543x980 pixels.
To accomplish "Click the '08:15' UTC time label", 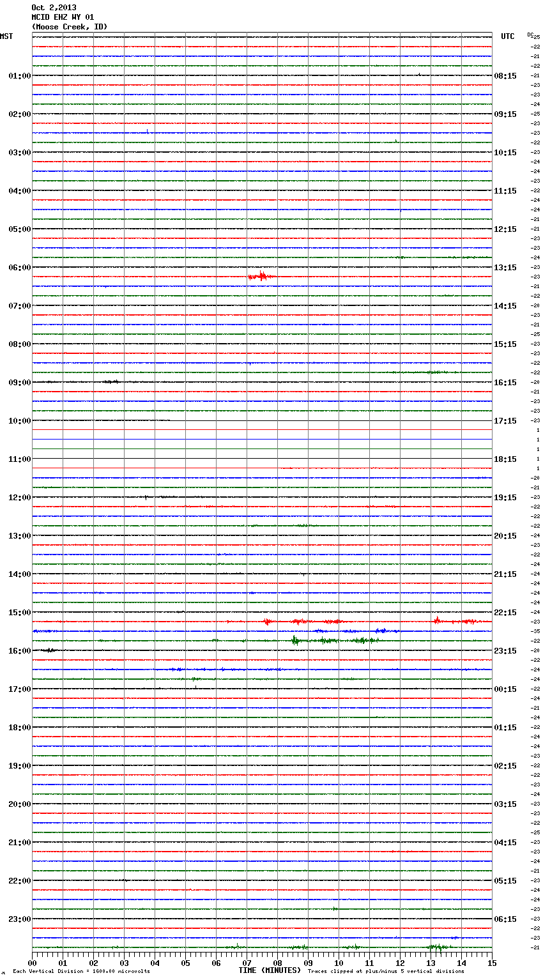I will click(505, 76).
